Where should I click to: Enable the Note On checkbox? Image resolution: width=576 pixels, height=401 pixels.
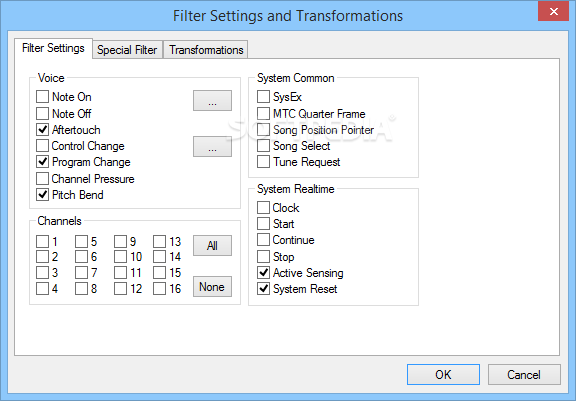(x=42, y=97)
